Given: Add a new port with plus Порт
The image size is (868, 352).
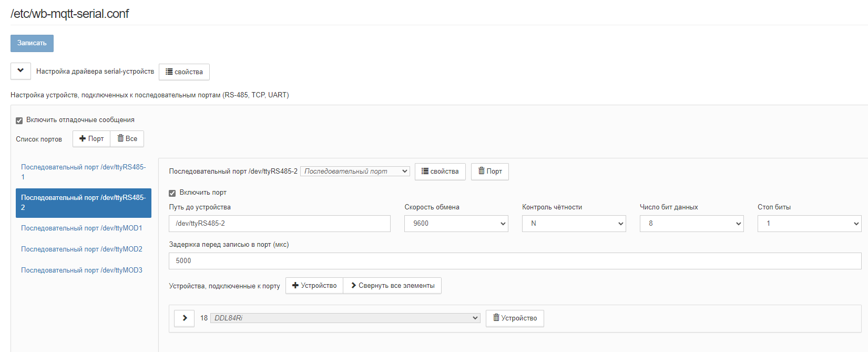Looking at the screenshot, I should [x=91, y=139].
